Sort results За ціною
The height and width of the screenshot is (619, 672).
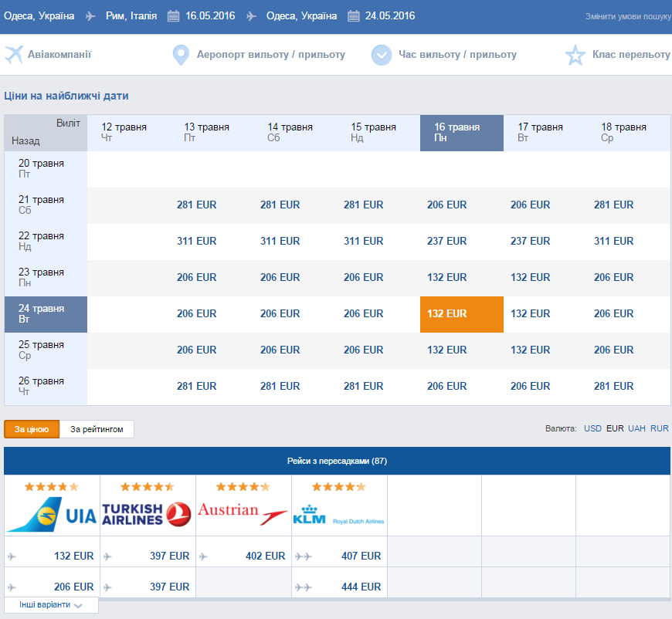pos(32,429)
